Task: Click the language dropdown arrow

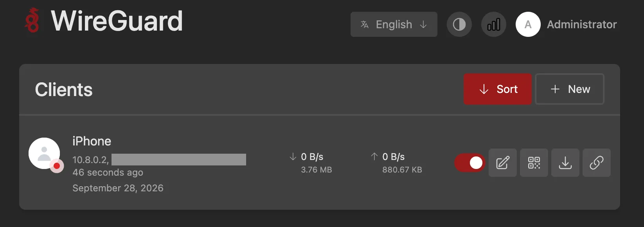Action: tap(423, 24)
